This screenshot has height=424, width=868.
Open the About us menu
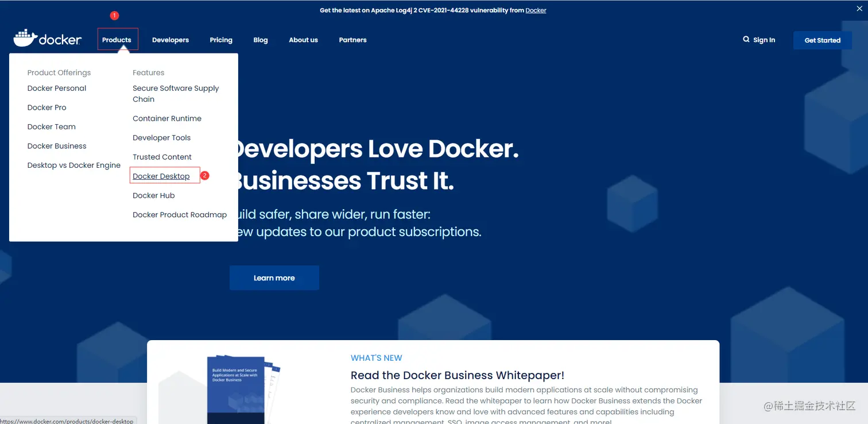pyautogui.click(x=303, y=40)
